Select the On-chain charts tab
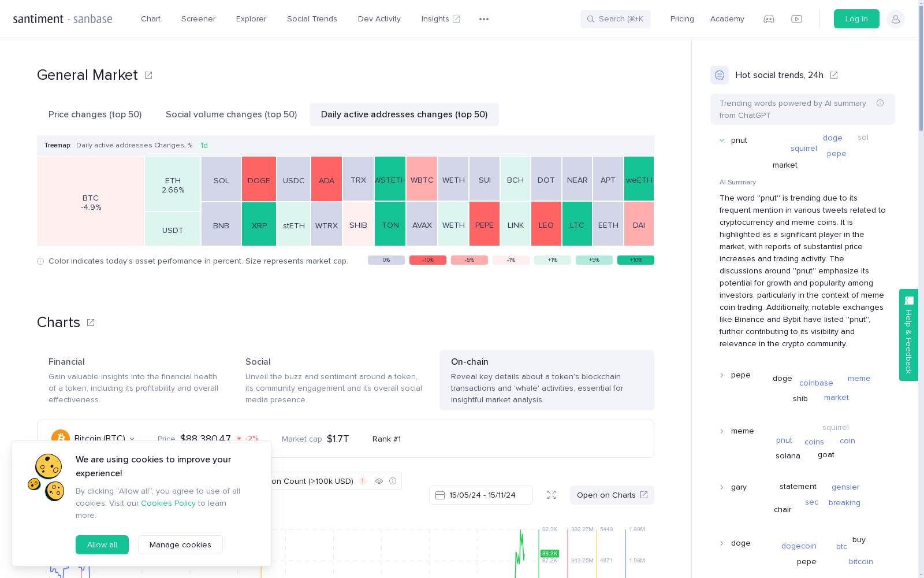This screenshot has width=924, height=578. [547, 380]
